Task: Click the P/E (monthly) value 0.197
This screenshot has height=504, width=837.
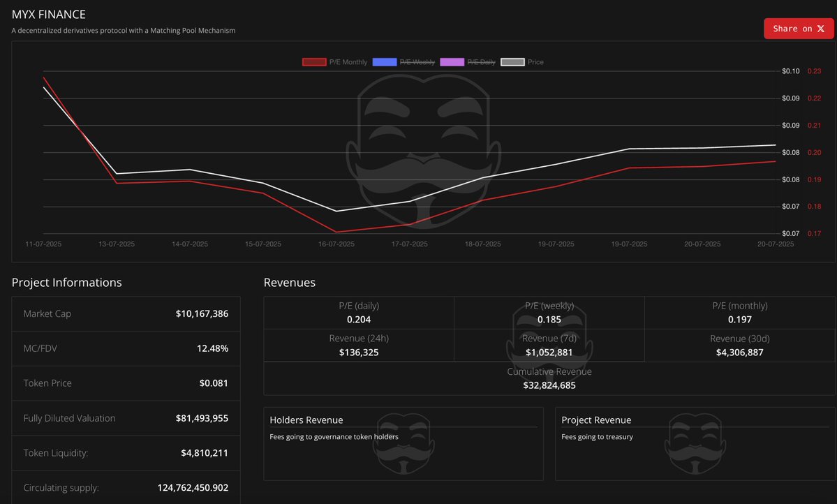Action: pyautogui.click(x=740, y=320)
